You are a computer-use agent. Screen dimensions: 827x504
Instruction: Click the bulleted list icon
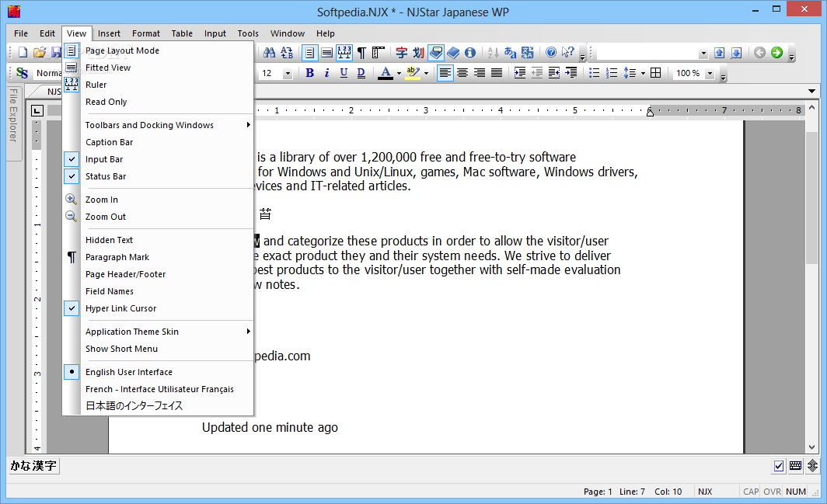tap(594, 73)
